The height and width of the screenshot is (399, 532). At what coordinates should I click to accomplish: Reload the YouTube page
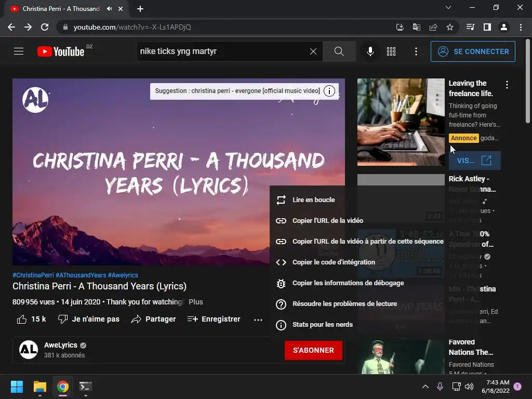pyautogui.click(x=45, y=27)
